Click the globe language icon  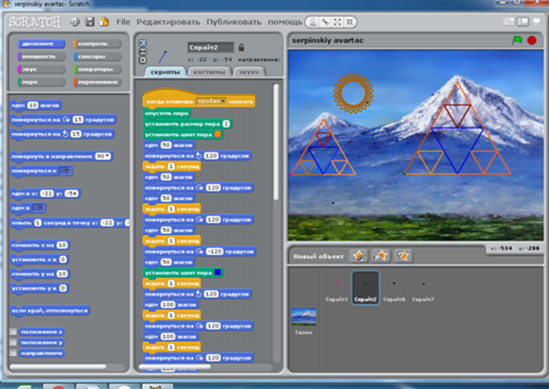click(x=75, y=22)
